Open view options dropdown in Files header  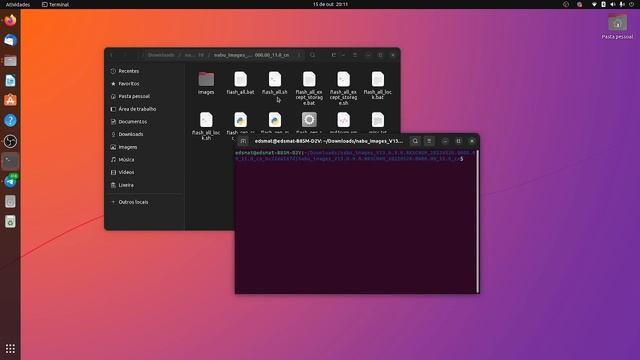tap(343, 55)
